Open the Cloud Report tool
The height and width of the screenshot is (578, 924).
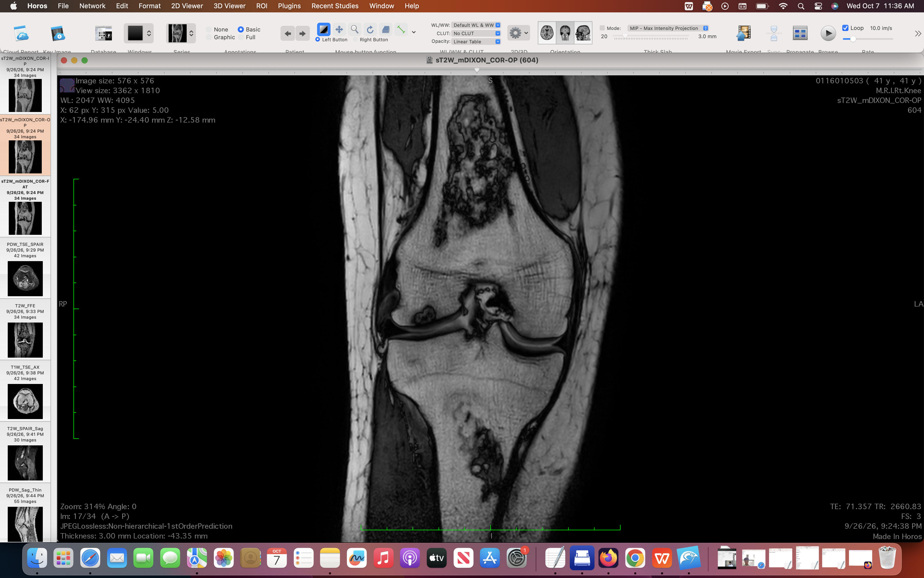coord(21,33)
